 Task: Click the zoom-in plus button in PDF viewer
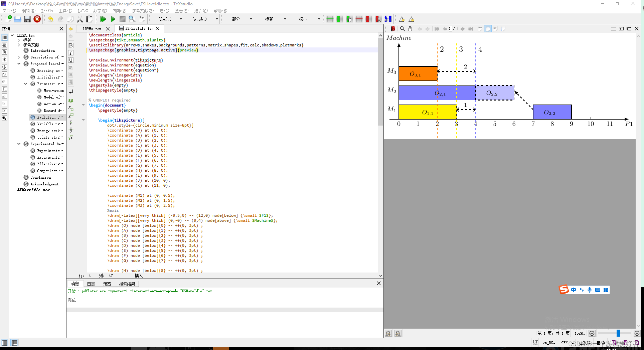pyautogui.click(x=637, y=333)
